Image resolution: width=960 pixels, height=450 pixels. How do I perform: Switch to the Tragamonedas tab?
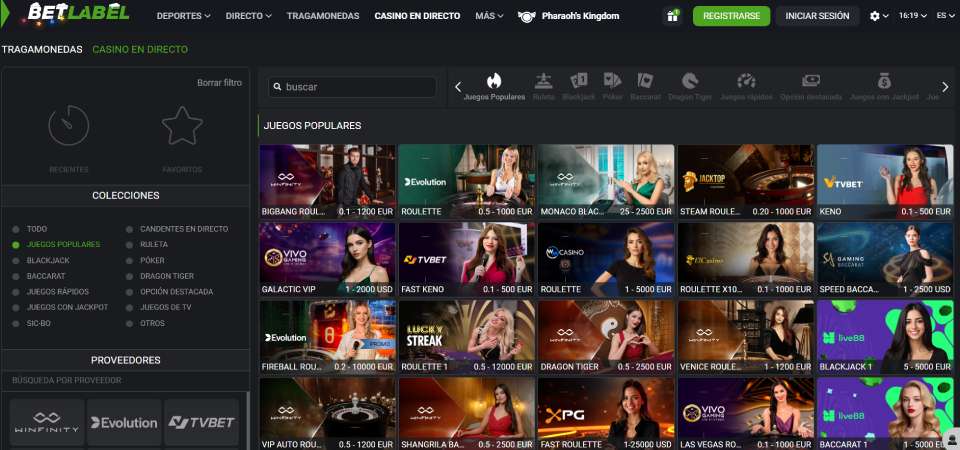click(41, 49)
